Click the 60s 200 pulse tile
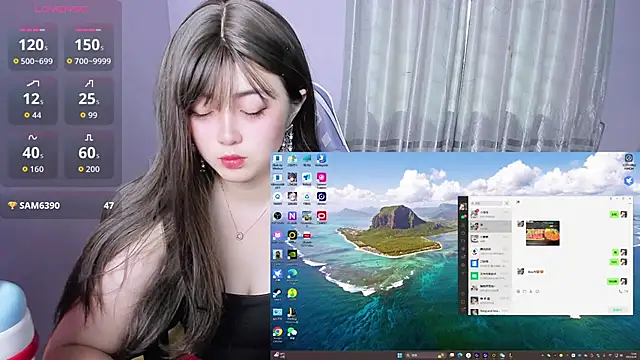The height and width of the screenshot is (360, 640). click(89, 155)
